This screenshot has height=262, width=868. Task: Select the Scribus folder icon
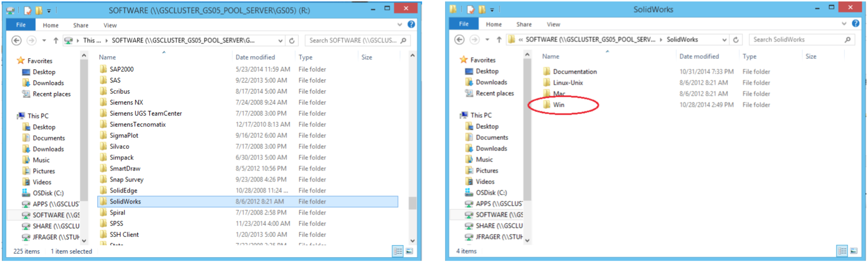tap(104, 92)
